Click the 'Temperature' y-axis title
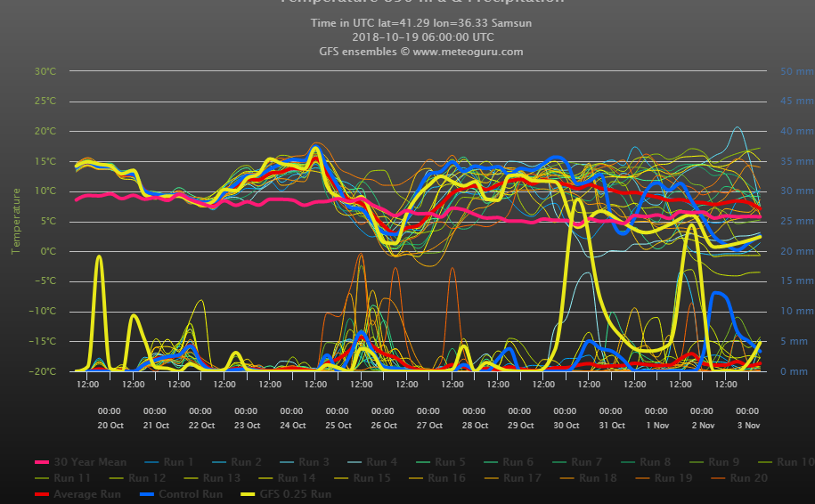This screenshot has height=504, width=815. point(16,221)
